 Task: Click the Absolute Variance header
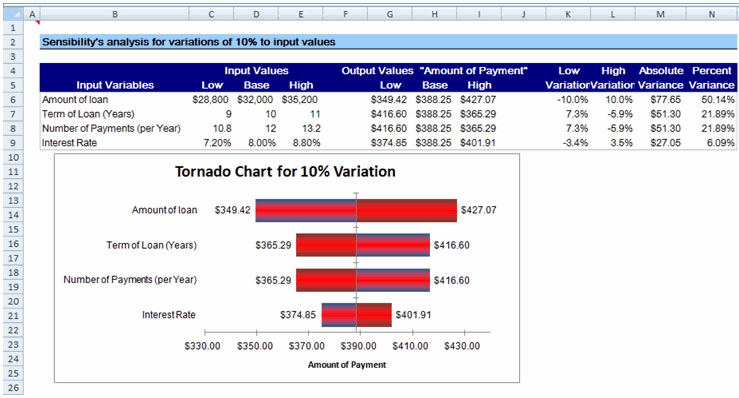661,78
